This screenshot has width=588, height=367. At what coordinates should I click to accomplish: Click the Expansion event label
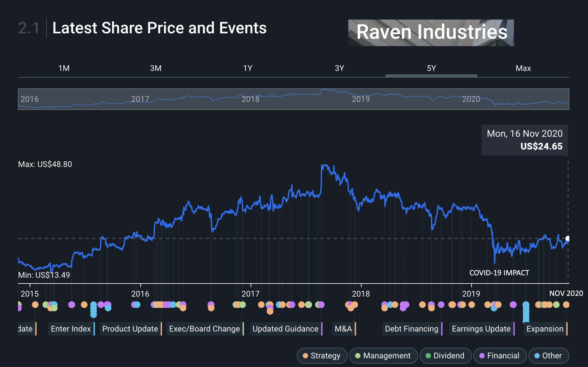[545, 329]
